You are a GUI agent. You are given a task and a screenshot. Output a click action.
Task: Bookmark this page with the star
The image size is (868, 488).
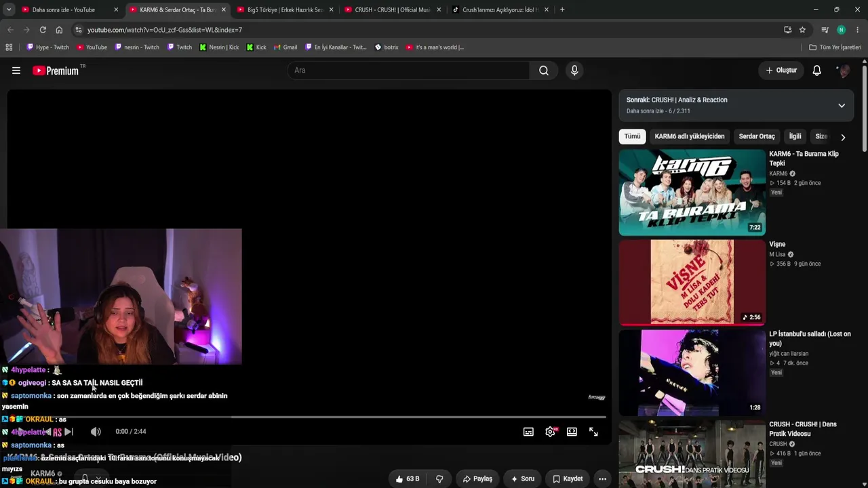[x=802, y=30]
